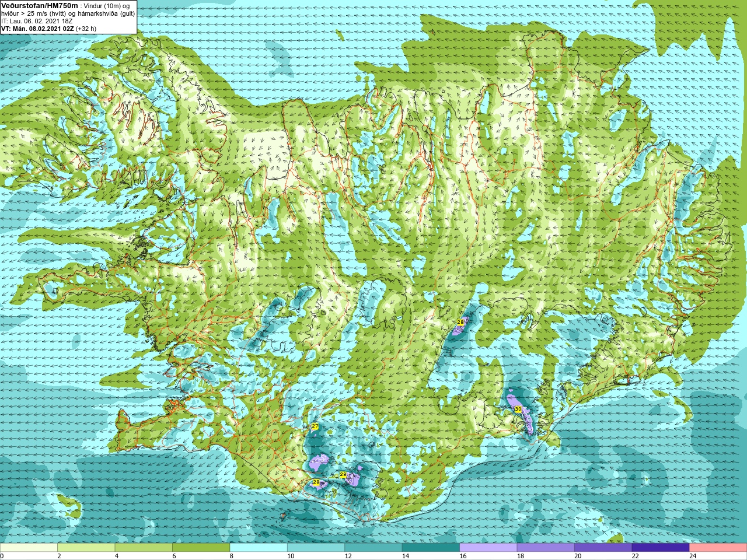Select the 0–2 m/s pale yellow legend swatch
Screen dimensions: 747x560
pos(29,548)
